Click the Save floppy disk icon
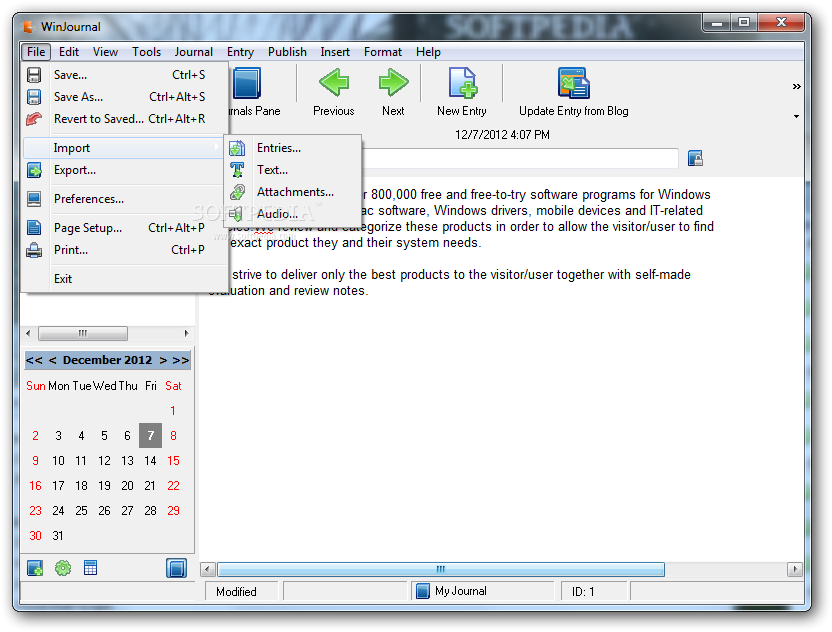Image resolution: width=832 pixels, height=632 pixels. [34, 75]
